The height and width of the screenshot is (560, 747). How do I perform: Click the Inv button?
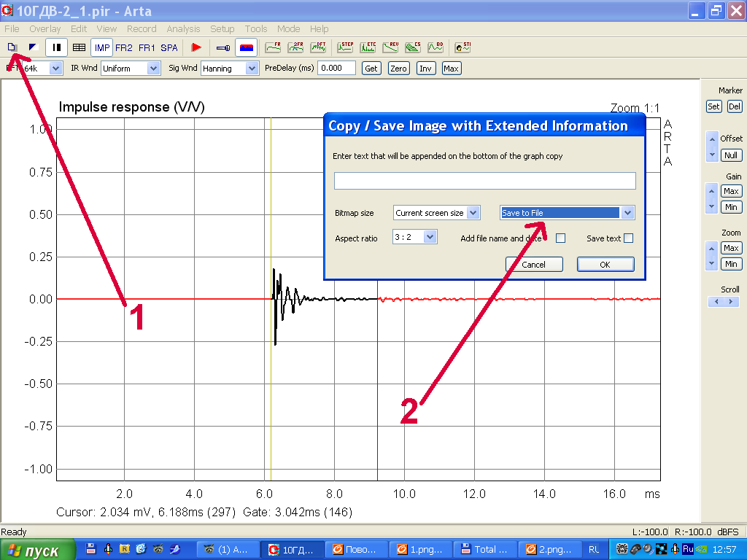coord(425,68)
